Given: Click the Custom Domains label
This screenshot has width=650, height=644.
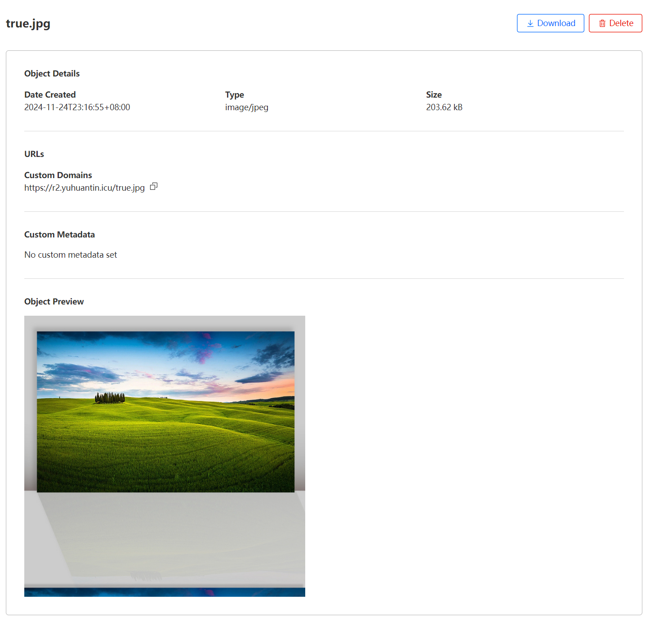Looking at the screenshot, I should tap(58, 175).
